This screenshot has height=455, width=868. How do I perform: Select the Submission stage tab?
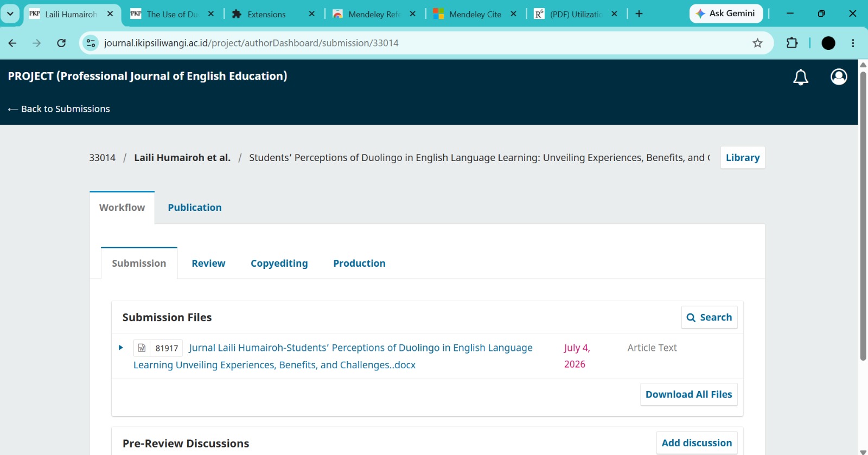(x=139, y=264)
